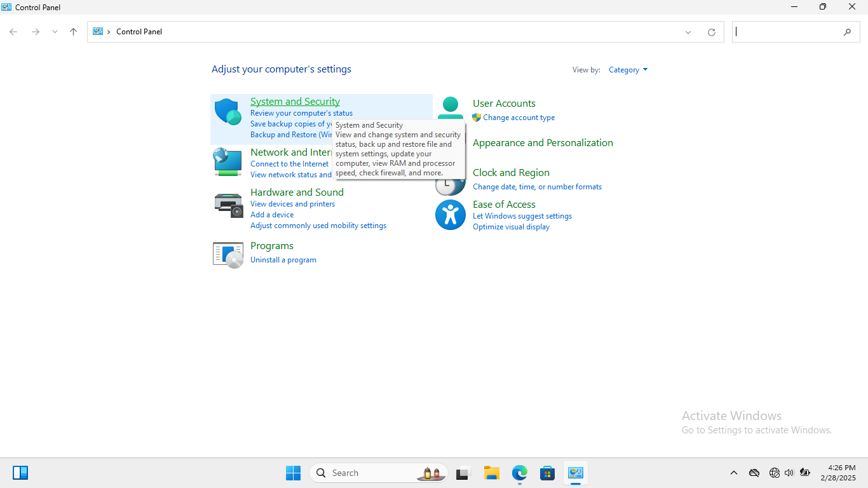868x488 pixels.
Task: Open the recent locations chevron beside forward arrow
Action: tap(55, 32)
